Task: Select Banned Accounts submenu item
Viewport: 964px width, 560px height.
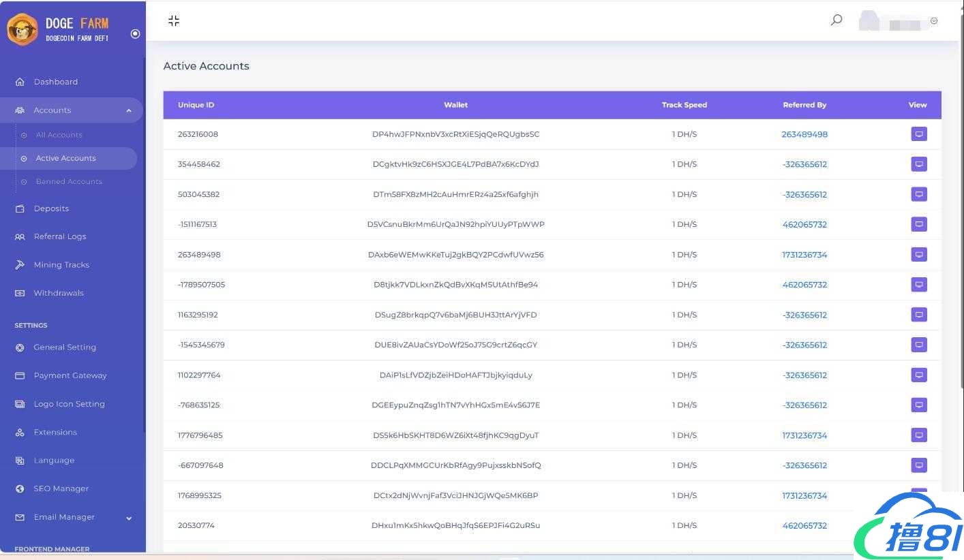Action: 69,182
